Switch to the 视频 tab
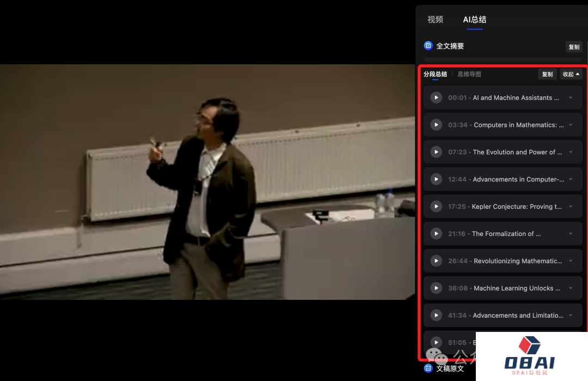 pyautogui.click(x=435, y=20)
